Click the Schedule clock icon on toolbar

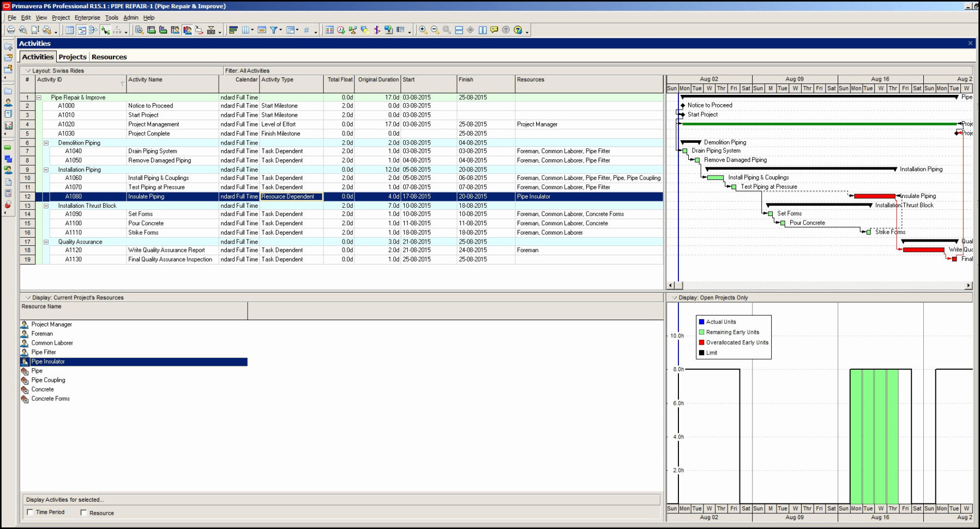pyautogui.click(x=341, y=31)
